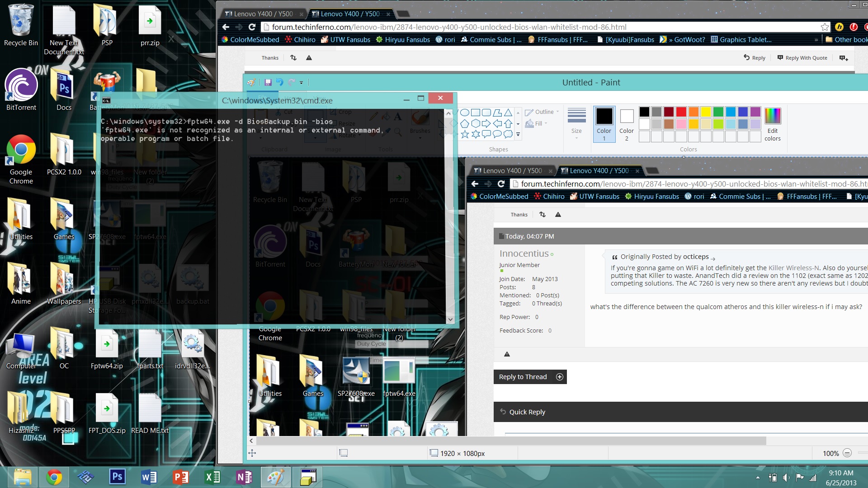The image size is (868, 488).
Task: Click the report post warning triangle icon
Action: (309, 58)
